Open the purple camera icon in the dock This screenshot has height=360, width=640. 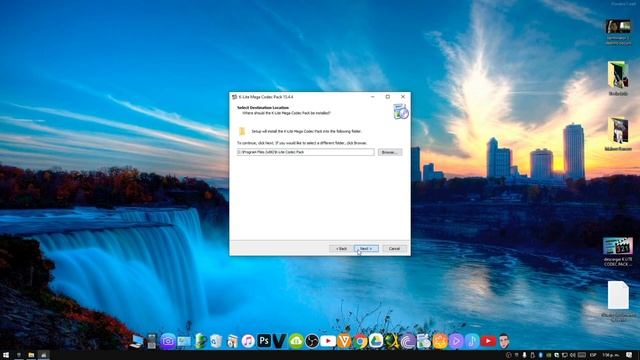click(168, 341)
